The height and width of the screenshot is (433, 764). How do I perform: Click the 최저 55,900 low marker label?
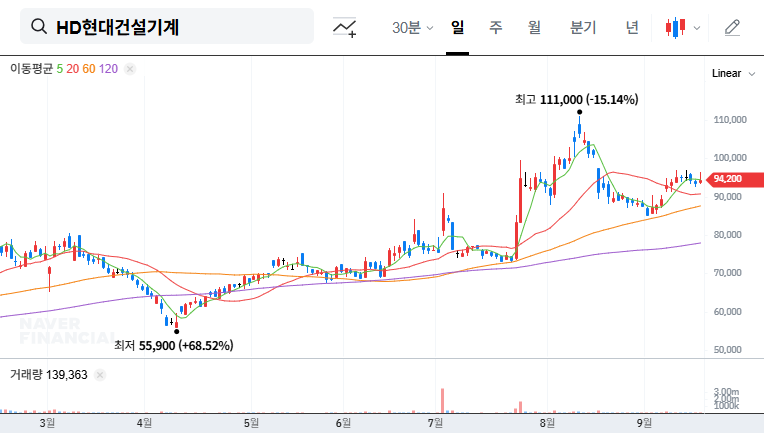pos(173,346)
